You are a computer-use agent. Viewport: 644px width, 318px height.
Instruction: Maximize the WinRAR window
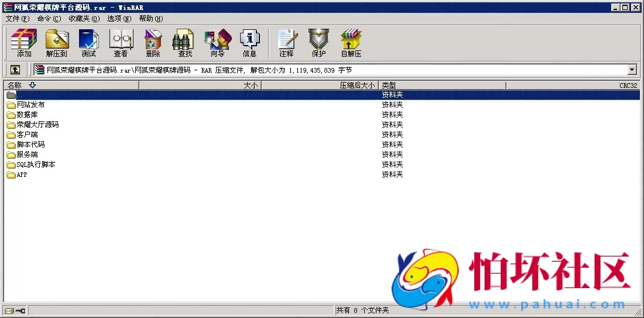[624, 8]
